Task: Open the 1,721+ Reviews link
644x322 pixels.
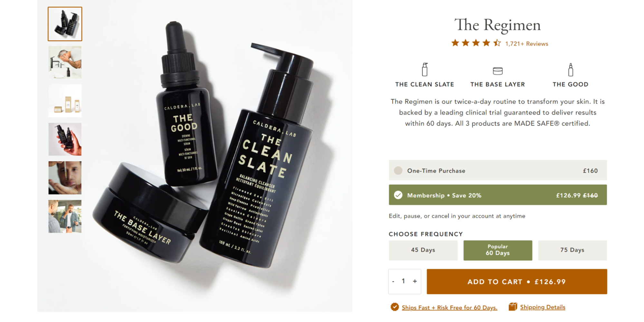Action: tap(526, 44)
